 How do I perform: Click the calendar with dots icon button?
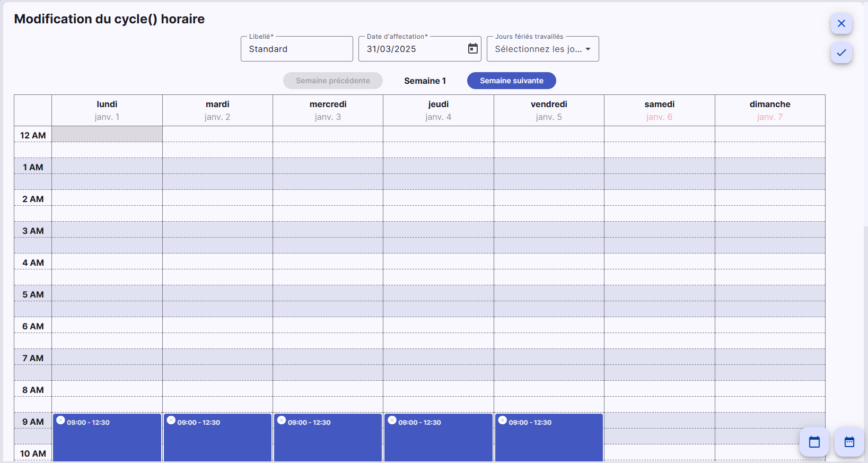[x=849, y=442]
